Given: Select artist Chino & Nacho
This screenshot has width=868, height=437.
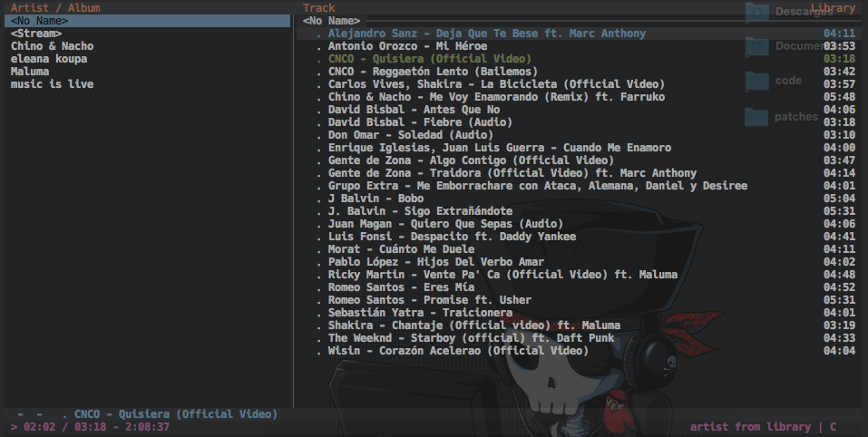Looking at the screenshot, I should [52, 46].
